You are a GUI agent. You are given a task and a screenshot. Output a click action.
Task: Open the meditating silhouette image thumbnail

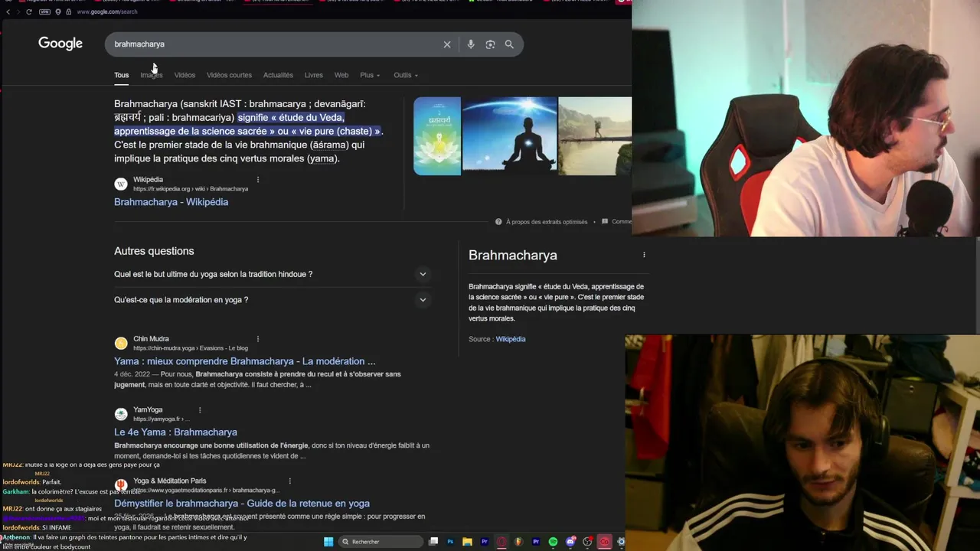[x=509, y=136]
